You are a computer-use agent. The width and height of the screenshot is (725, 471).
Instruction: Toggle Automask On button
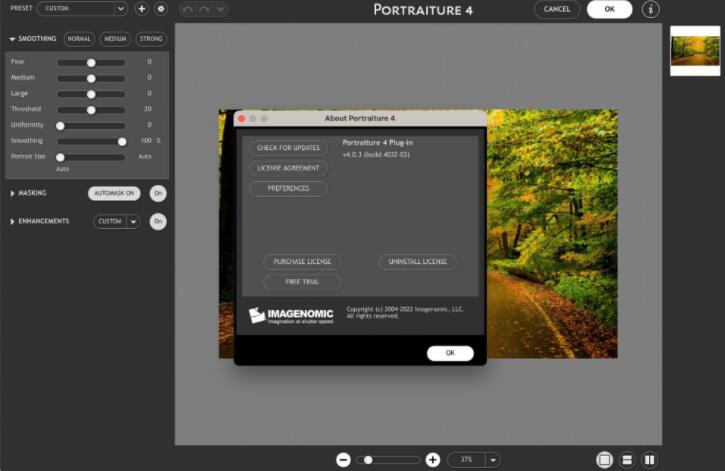coord(114,193)
